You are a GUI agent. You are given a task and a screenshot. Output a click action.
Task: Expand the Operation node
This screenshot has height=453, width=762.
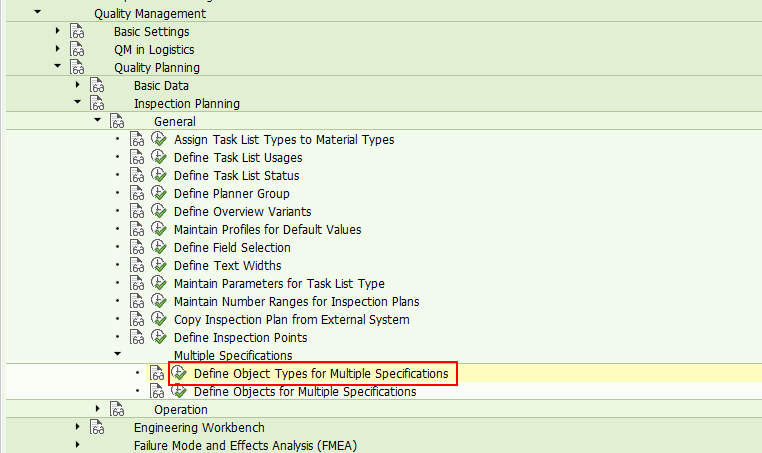pos(98,410)
